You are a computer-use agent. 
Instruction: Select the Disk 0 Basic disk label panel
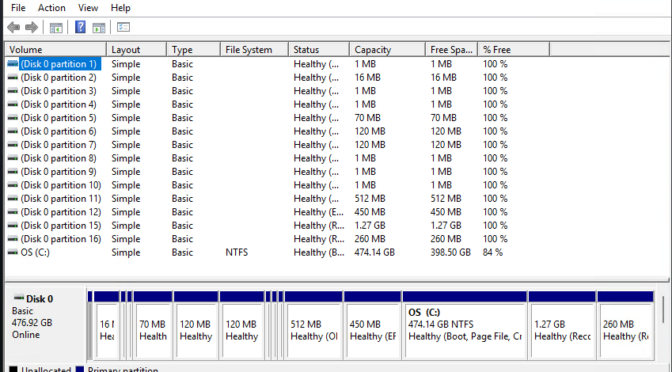click(45, 324)
